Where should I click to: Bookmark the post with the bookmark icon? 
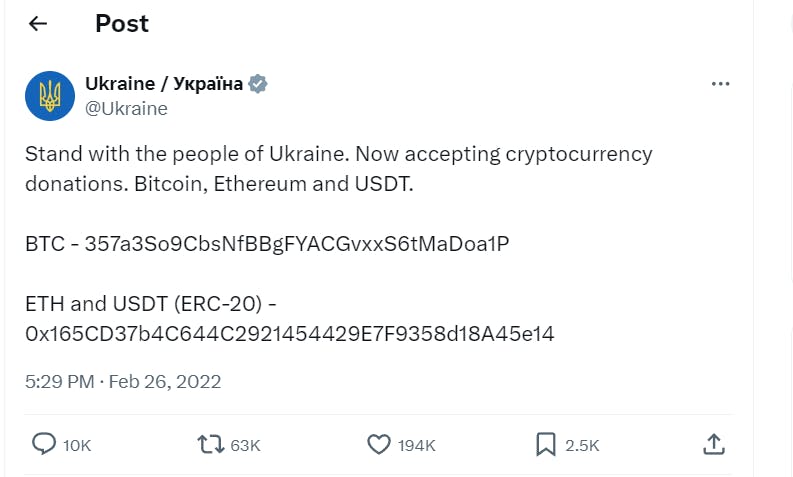545,443
